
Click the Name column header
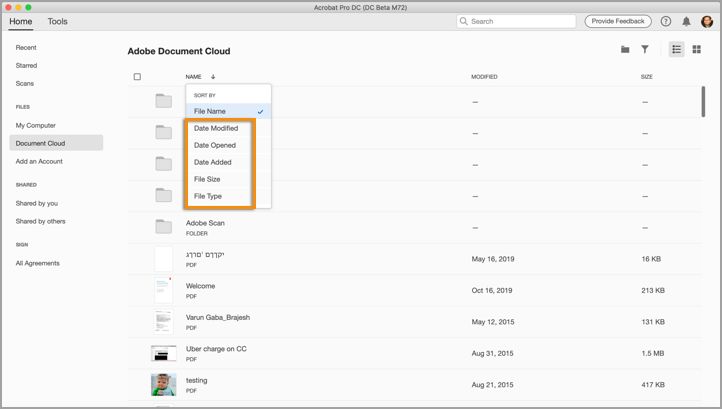coord(193,77)
